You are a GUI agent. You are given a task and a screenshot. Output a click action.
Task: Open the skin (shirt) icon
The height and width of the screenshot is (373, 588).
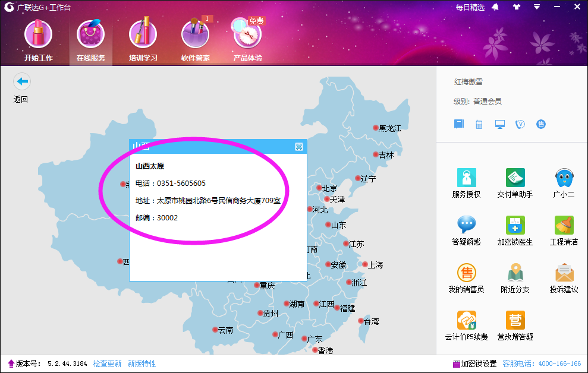coord(517,7)
